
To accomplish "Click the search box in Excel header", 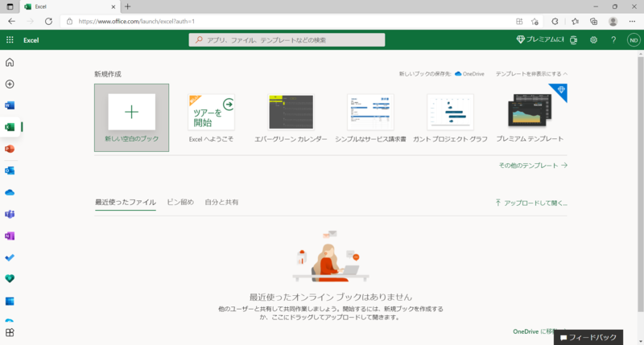I will 287,39.
